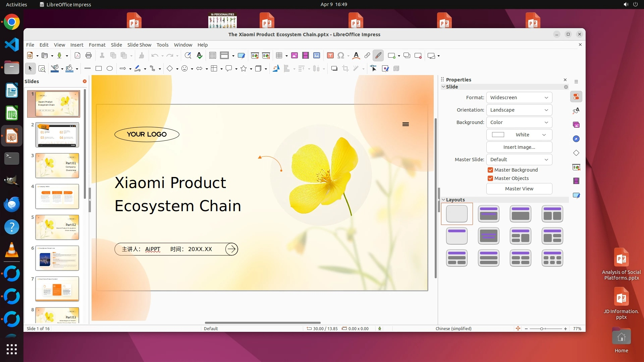Open the Orientation dropdown showing Landscape

click(x=519, y=110)
